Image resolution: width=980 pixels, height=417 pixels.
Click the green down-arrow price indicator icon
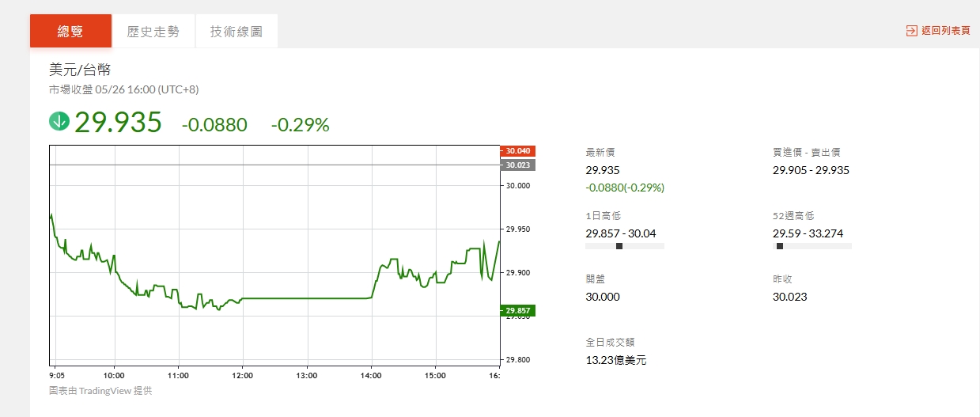click(59, 122)
